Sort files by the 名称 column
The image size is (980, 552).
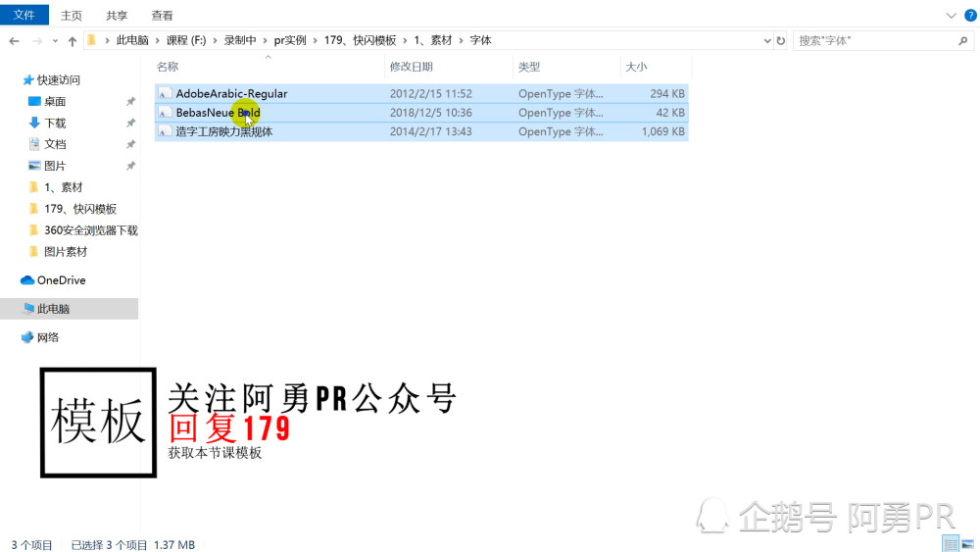coord(168,67)
